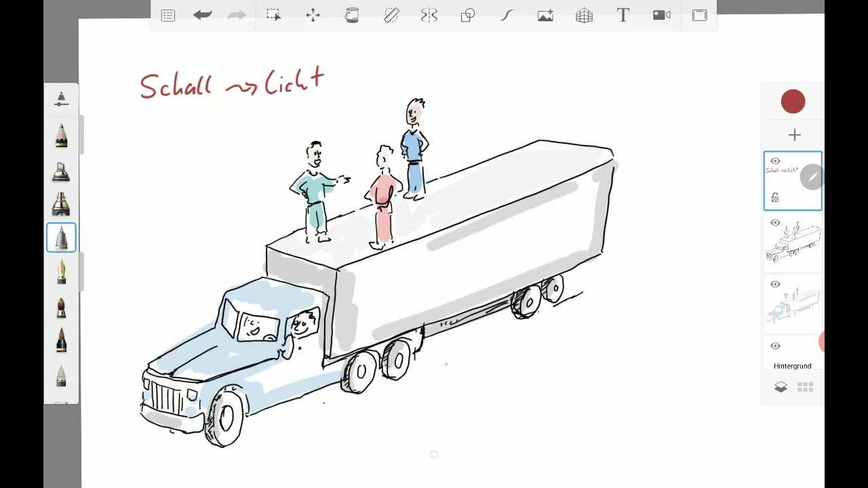The height and width of the screenshot is (488, 868).
Task: Redo the undone stroke
Action: click(237, 15)
